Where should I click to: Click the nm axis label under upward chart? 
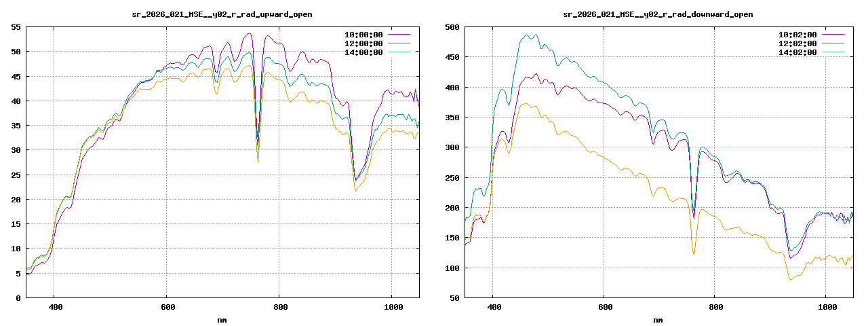click(x=222, y=319)
